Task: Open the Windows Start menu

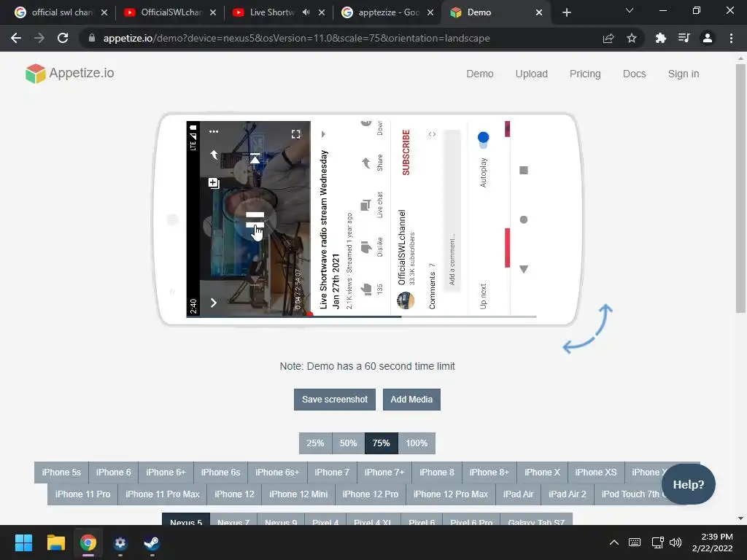Action: 23,542
